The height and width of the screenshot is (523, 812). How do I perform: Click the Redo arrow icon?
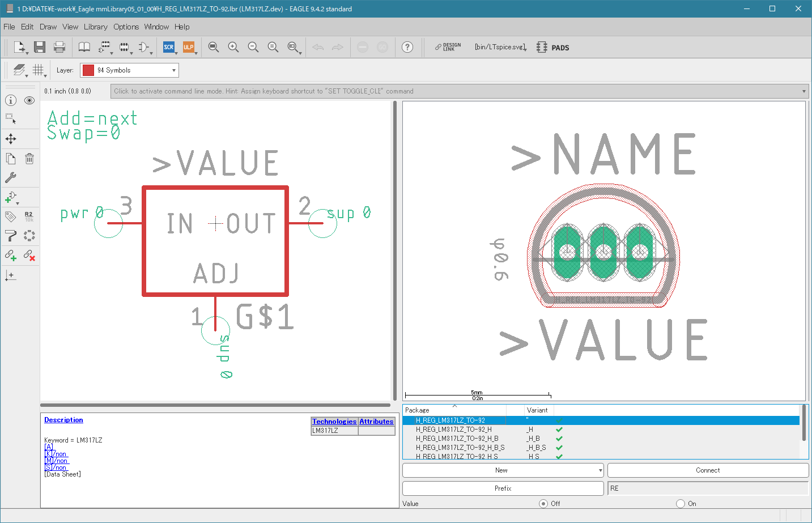coord(338,47)
